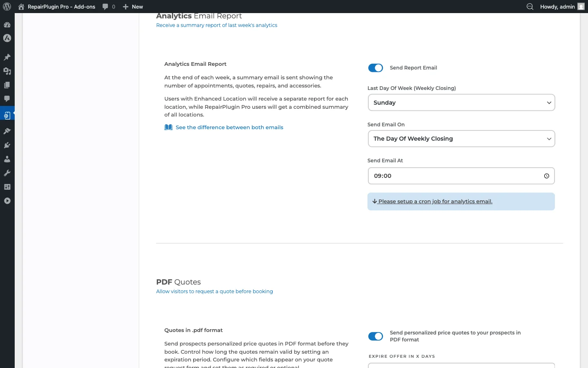Click the clock icon in Send Email At field

(546, 176)
